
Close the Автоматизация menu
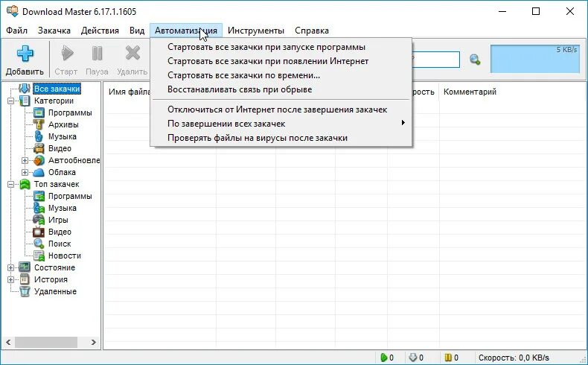pos(186,31)
